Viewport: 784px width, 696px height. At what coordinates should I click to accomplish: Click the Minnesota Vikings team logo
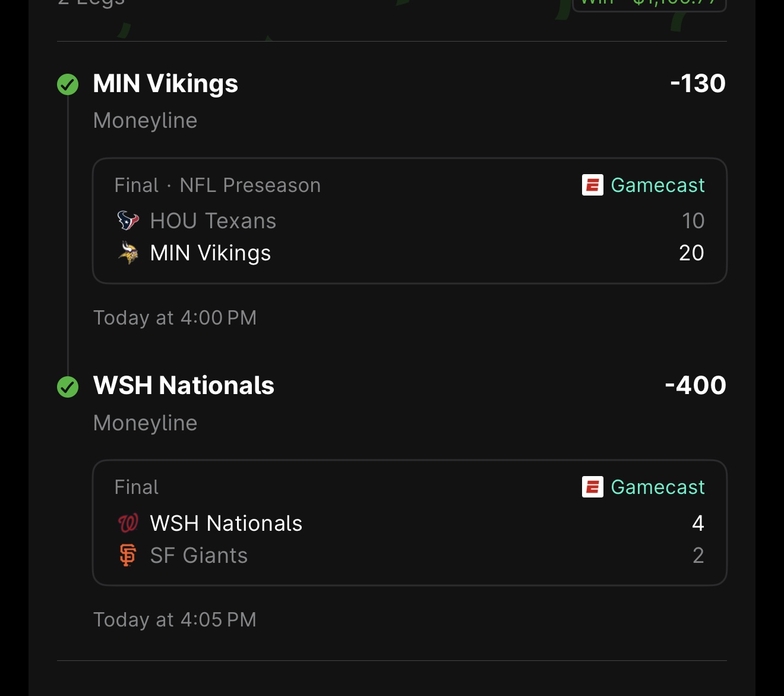128,253
